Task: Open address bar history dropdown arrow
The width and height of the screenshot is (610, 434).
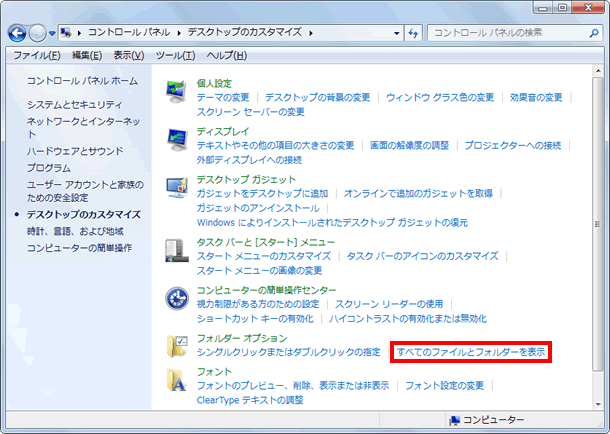Action: point(397,33)
